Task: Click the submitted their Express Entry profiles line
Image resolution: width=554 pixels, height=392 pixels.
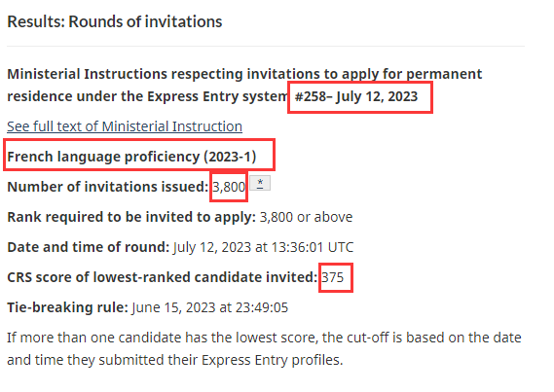Action: tap(175, 360)
